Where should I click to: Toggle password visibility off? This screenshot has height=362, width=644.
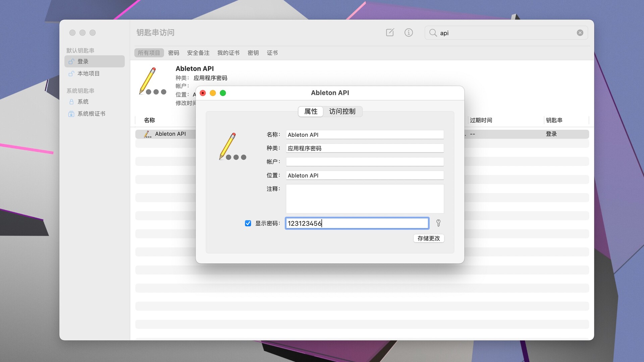[x=248, y=223]
